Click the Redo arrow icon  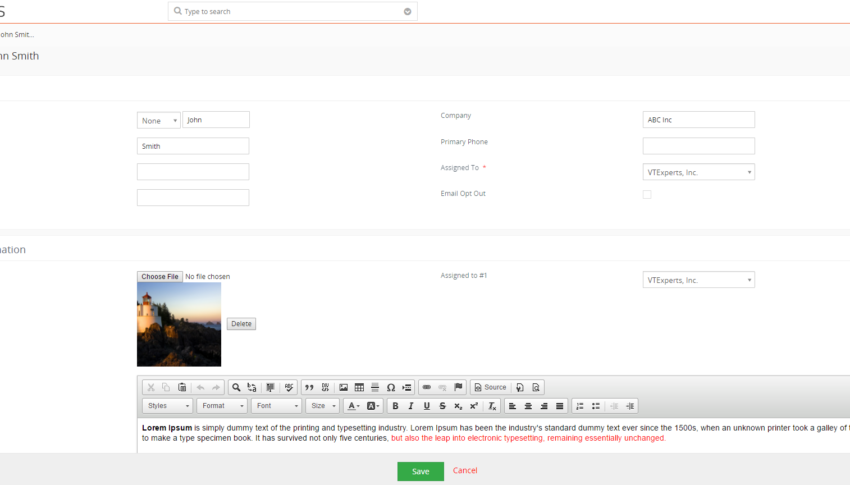pyautogui.click(x=216, y=387)
